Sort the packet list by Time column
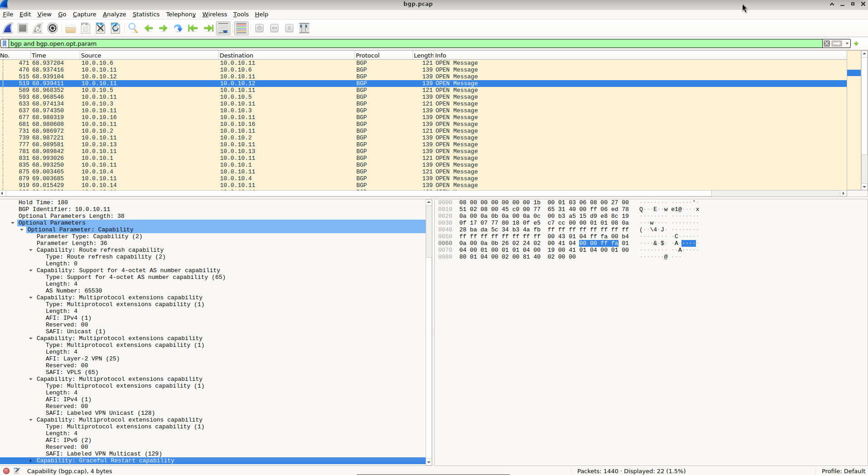Image resolution: width=868 pixels, height=475 pixels. tap(55, 55)
